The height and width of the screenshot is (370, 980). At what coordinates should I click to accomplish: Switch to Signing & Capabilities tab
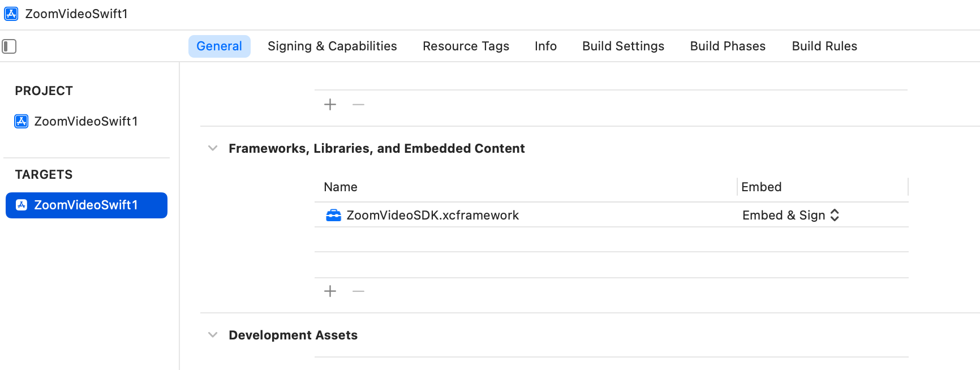(332, 46)
